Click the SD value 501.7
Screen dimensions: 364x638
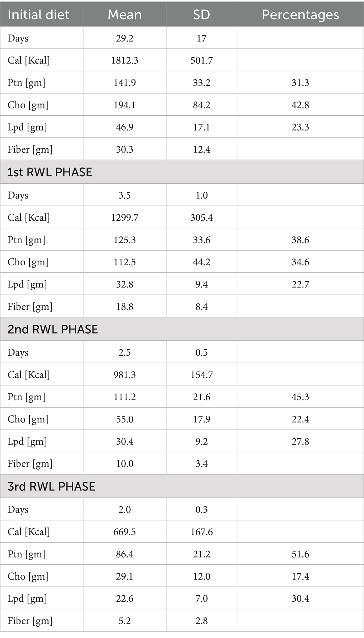pyautogui.click(x=201, y=60)
